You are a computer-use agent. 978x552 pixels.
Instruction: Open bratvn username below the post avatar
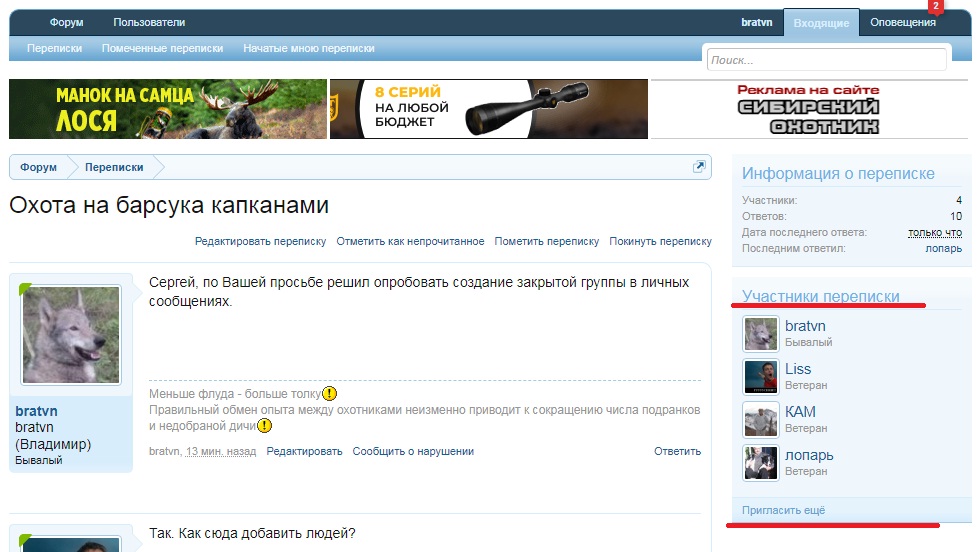coord(36,411)
